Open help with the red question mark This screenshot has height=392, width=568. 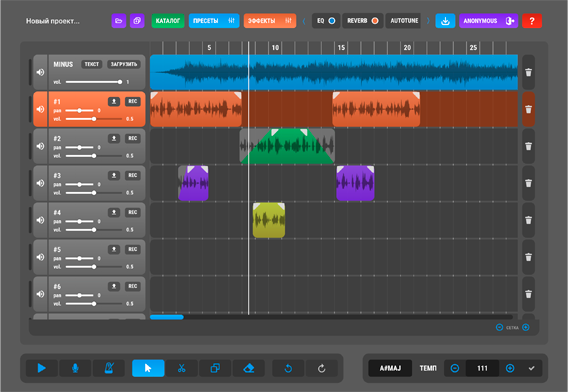(532, 21)
